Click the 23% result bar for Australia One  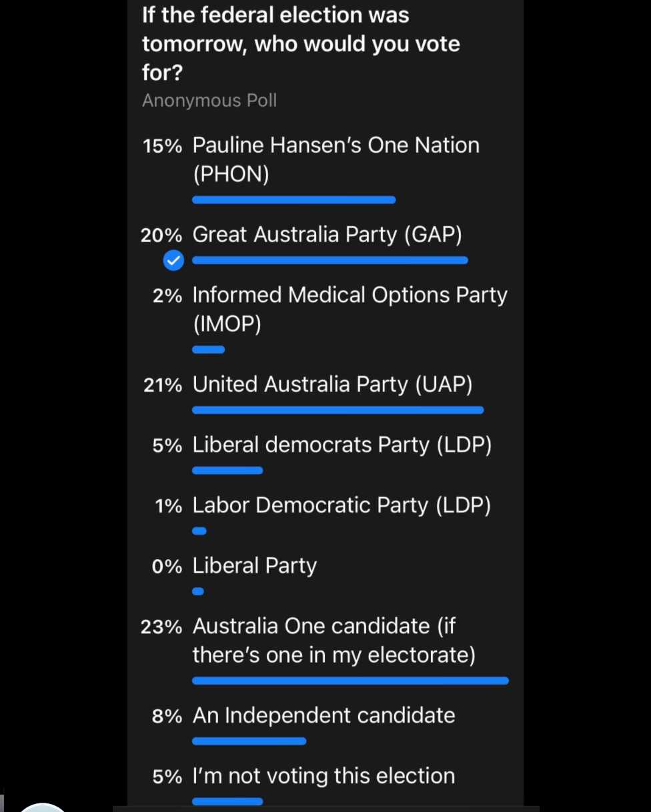(x=351, y=681)
